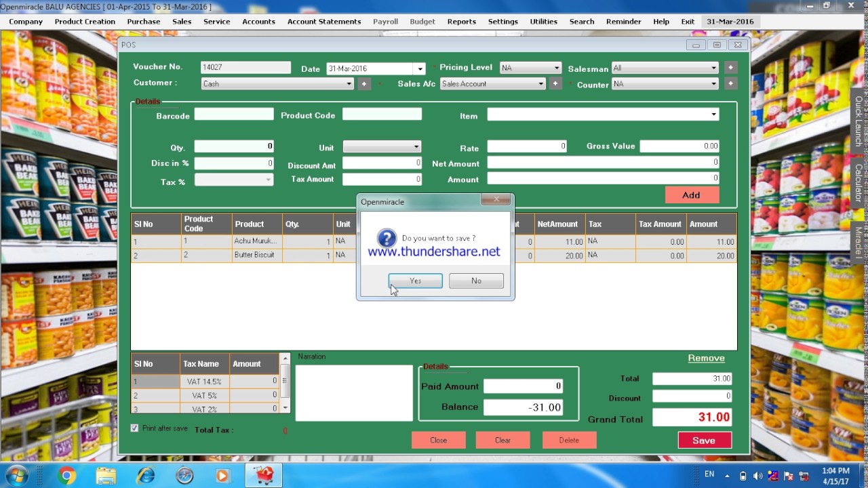This screenshot has width=868, height=488.
Task: Open the Calculator side tab
Action: pos(859,182)
